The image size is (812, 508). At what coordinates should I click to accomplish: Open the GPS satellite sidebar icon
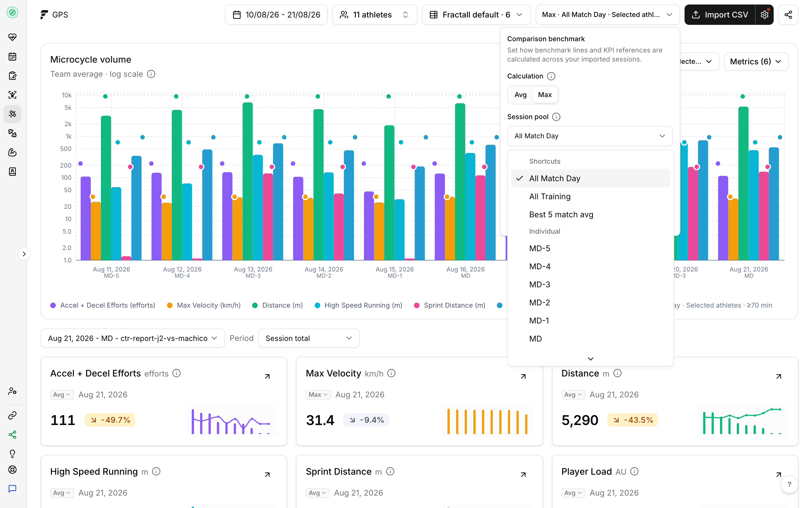tap(12, 114)
